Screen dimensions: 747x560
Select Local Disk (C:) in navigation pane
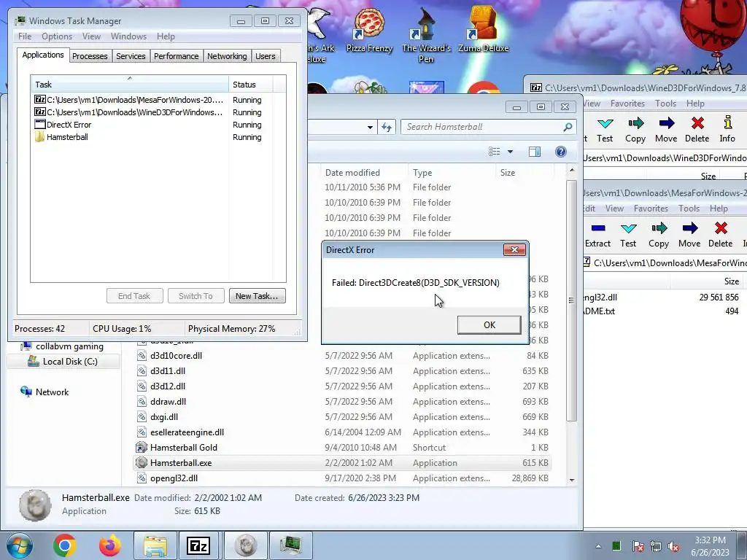click(64, 362)
